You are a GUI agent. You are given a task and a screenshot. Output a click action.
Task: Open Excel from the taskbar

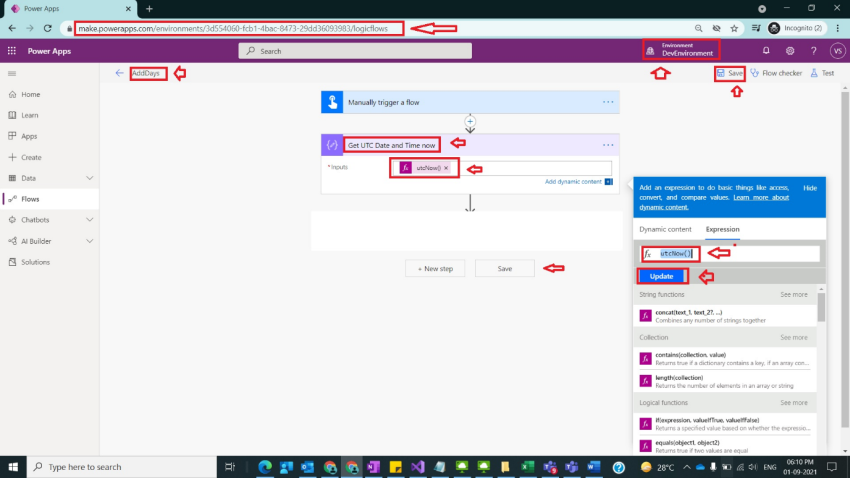tap(527, 467)
